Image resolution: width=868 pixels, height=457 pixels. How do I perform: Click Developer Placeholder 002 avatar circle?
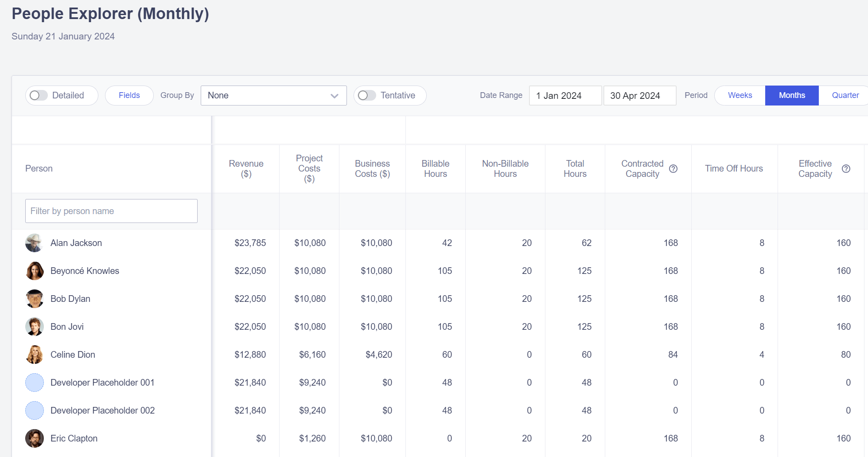(x=35, y=410)
